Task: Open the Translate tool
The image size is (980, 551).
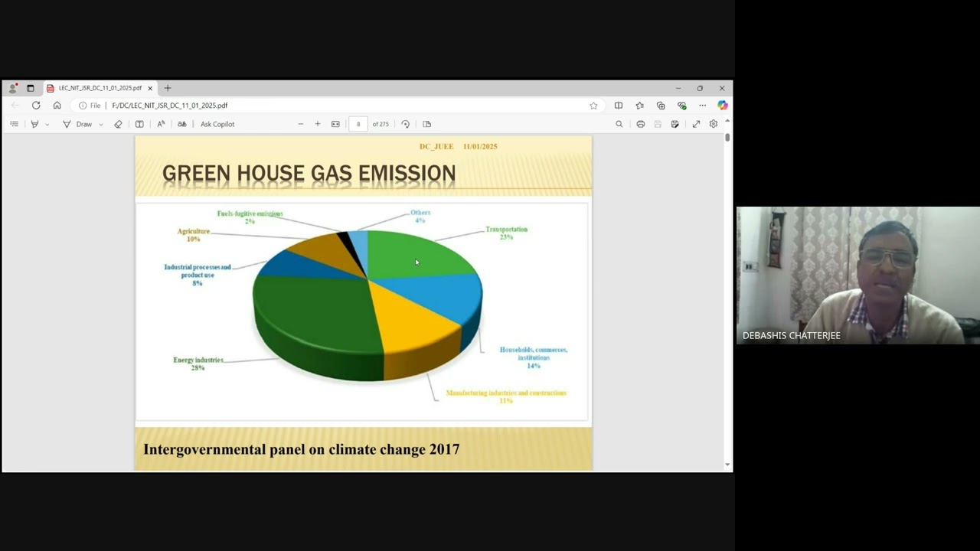Action: click(182, 124)
